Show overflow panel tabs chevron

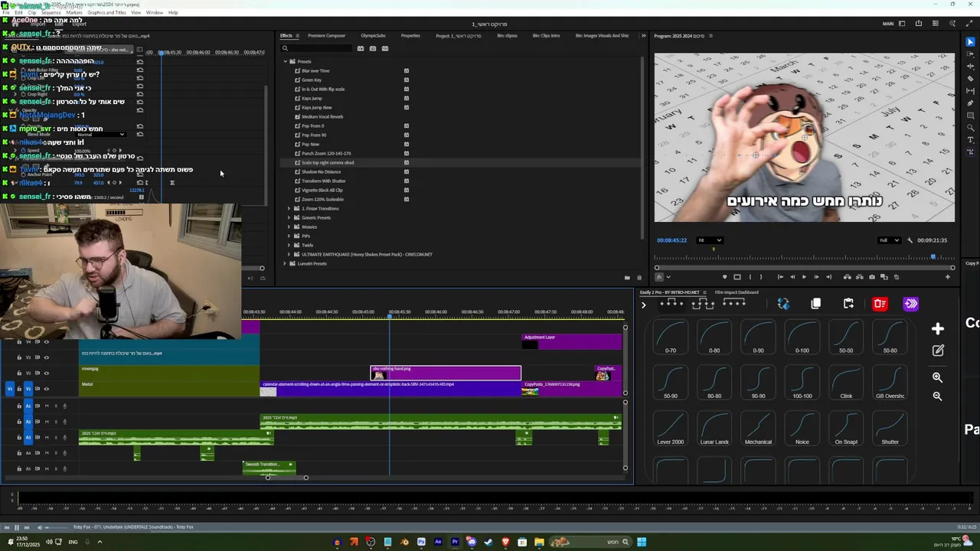(x=643, y=36)
